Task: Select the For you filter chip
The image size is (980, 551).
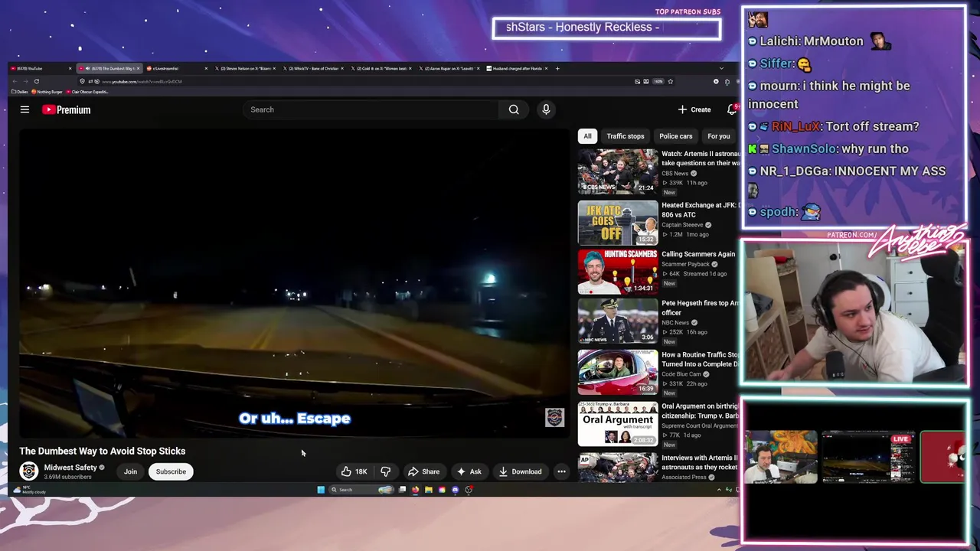Action: pyautogui.click(x=718, y=136)
